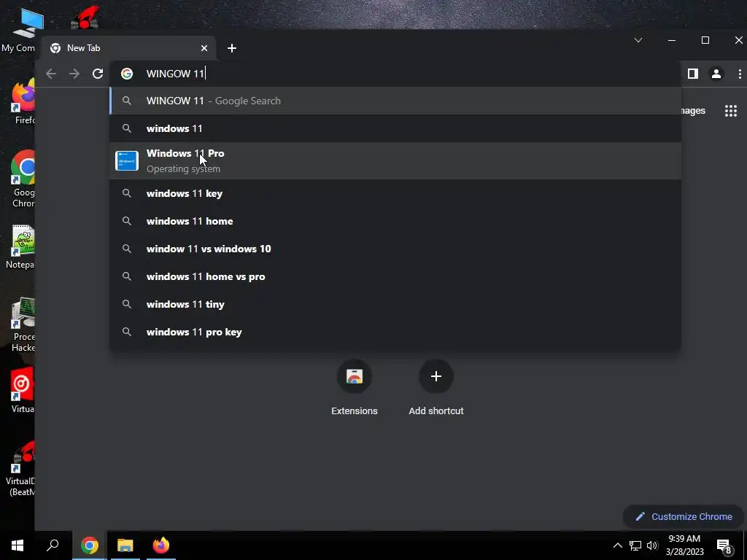This screenshot has width=747, height=560.
Task: Open Firefox from the taskbar
Action: click(161, 545)
